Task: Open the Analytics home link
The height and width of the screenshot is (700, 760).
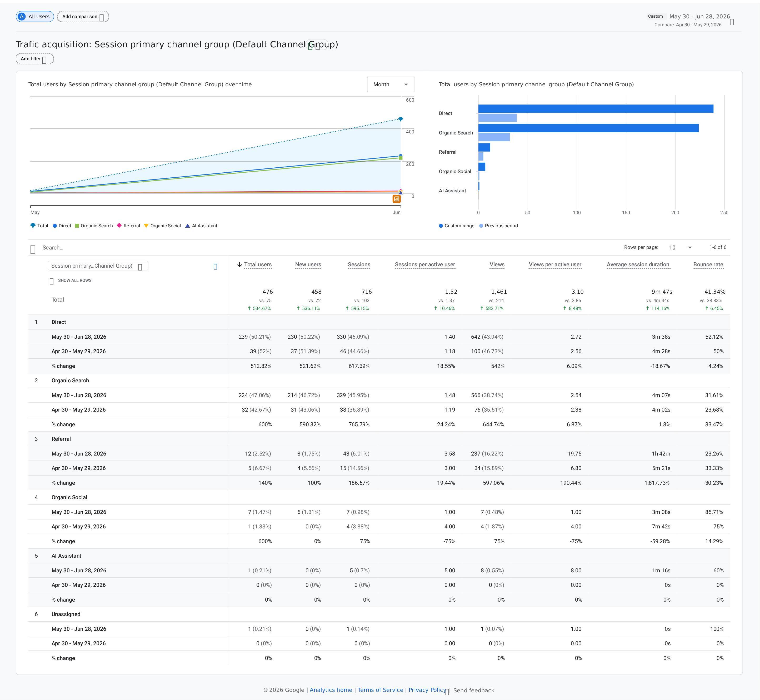Action: coord(331,690)
